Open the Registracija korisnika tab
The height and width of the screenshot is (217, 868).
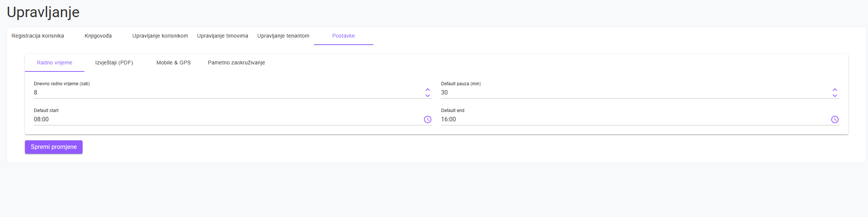coord(38,36)
